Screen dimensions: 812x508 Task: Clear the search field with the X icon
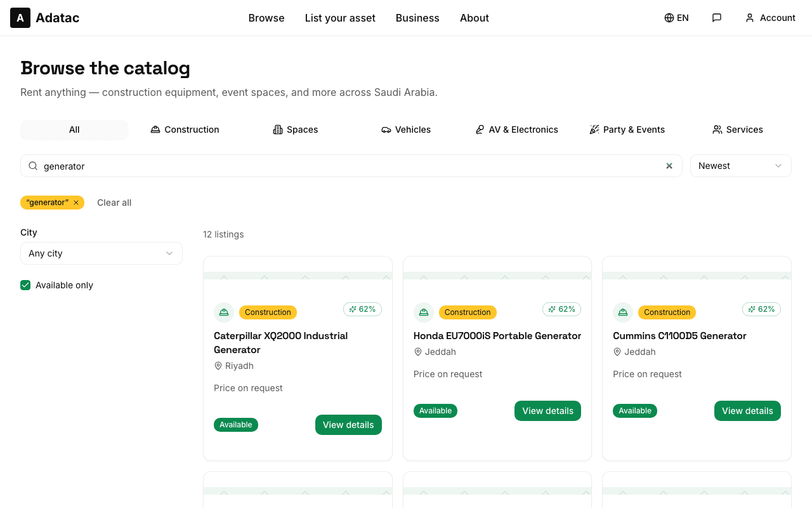669,166
